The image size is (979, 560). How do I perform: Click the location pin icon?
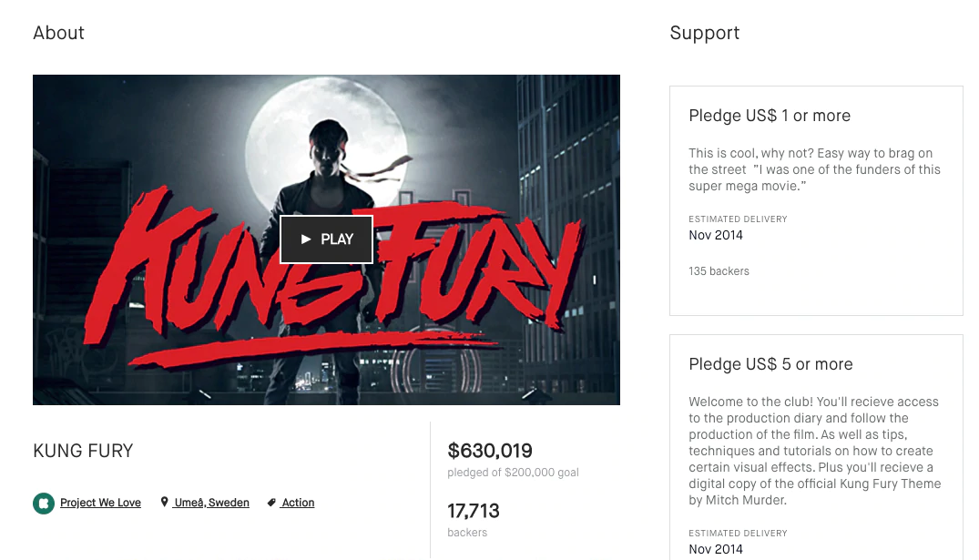(165, 503)
